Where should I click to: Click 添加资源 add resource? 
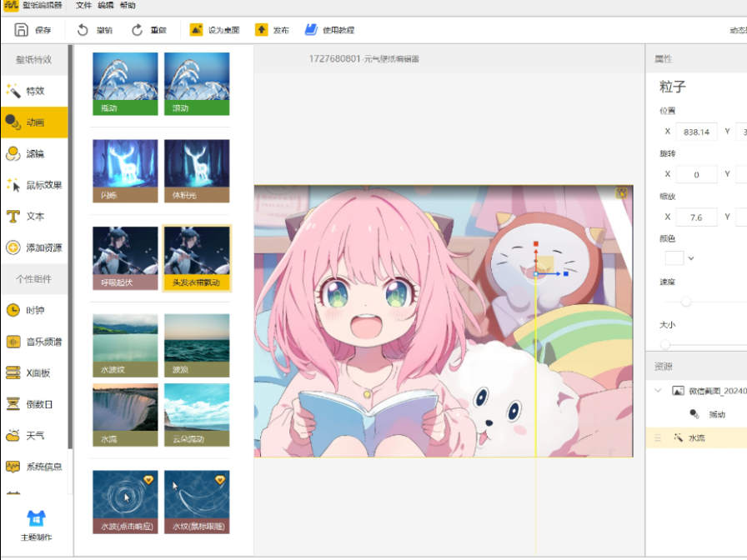(34, 247)
